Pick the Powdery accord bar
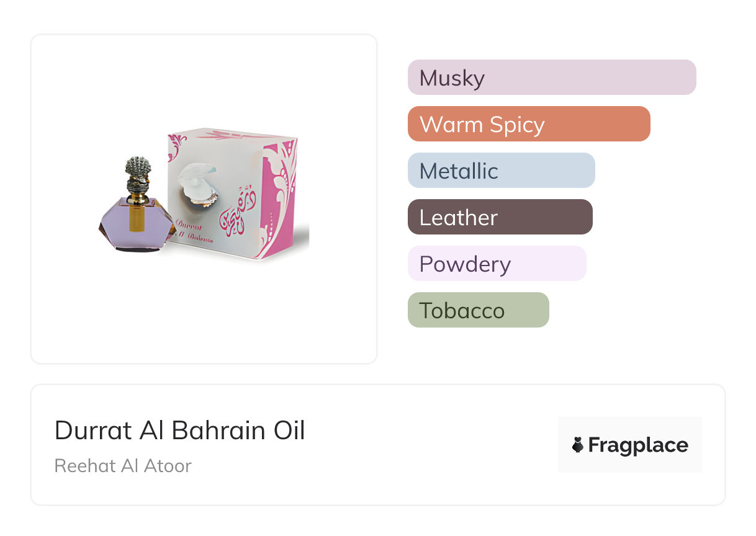This screenshot has width=756, height=536. click(497, 264)
